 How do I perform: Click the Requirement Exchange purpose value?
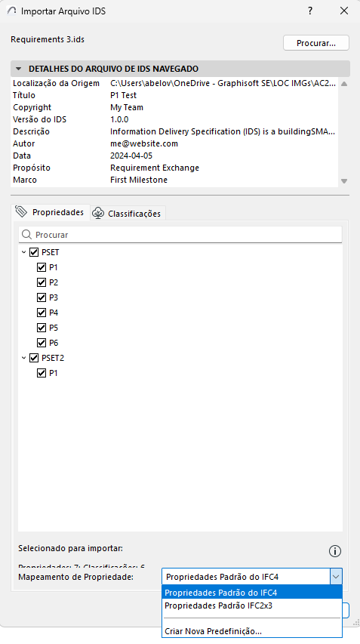coord(155,168)
